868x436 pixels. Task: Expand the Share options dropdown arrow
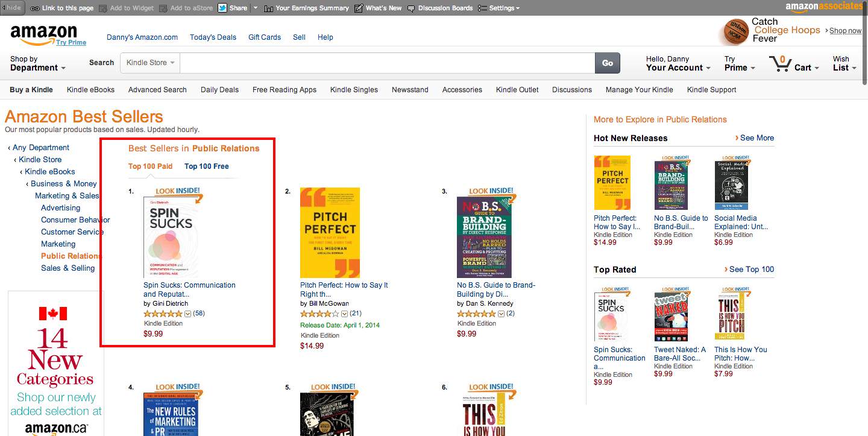256,8
